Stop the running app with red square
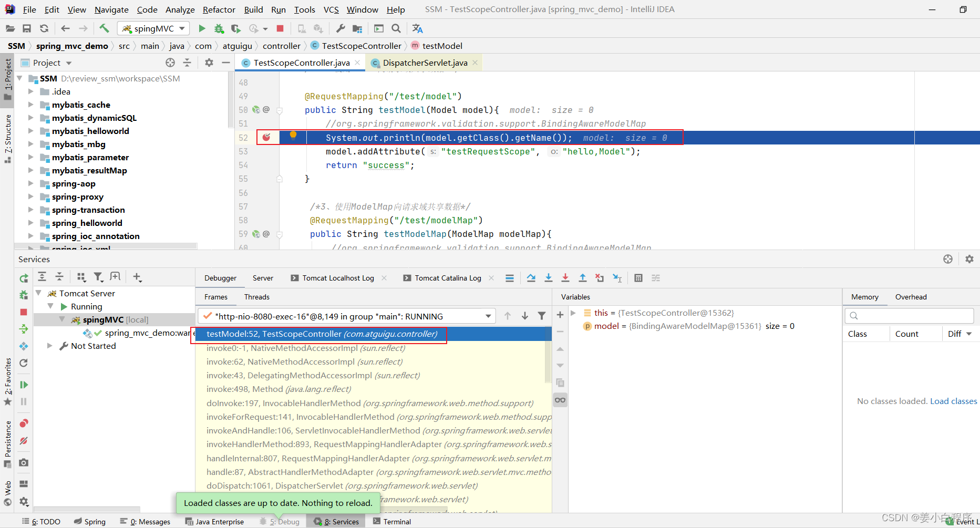Screen dimensions: 980x528 click(x=280, y=28)
